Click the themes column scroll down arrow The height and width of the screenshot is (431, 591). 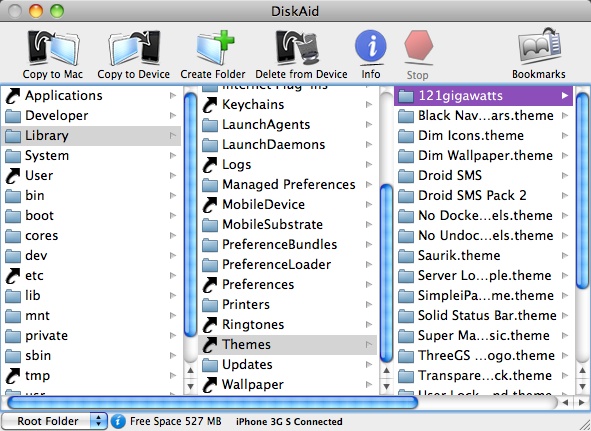tap(582, 387)
